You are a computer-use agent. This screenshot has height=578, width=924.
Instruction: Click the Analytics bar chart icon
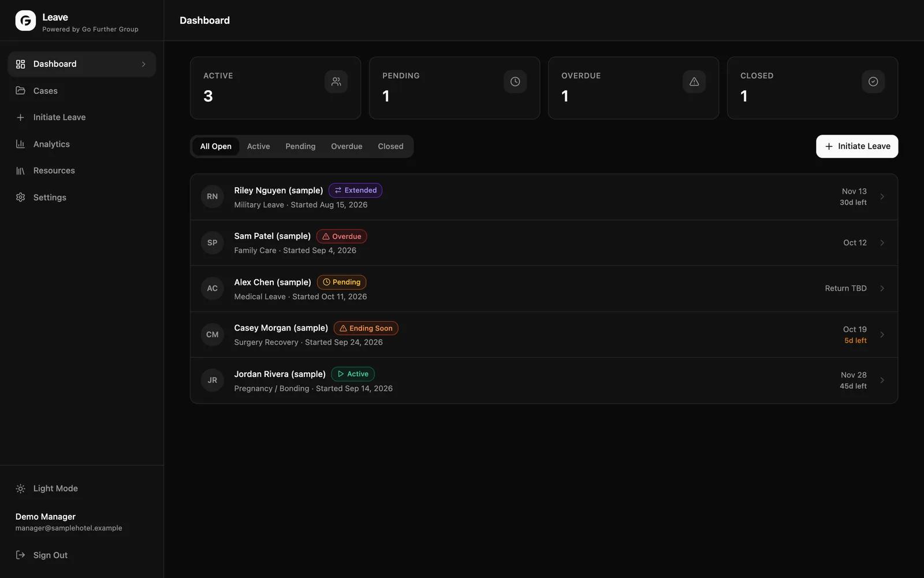pyautogui.click(x=20, y=144)
